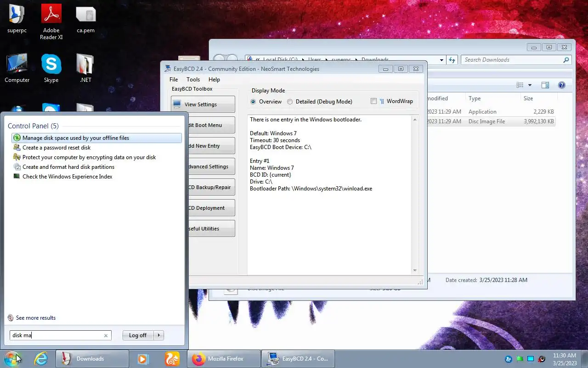Image resolution: width=588 pixels, height=368 pixels.
Task: Click the search magnifier in Search Downloads
Action: pos(566,60)
